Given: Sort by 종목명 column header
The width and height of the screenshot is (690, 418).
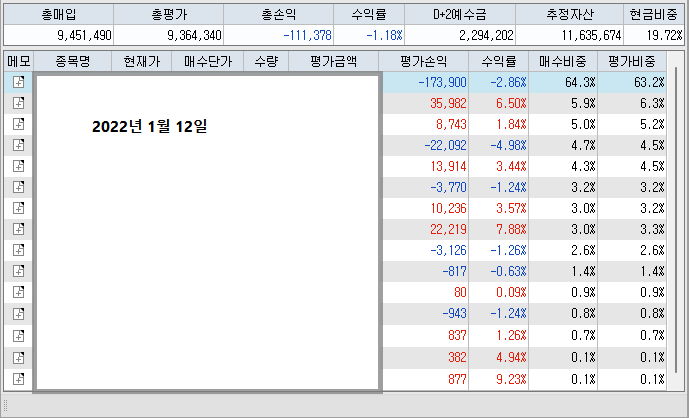Looking at the screenshot, I should 73,61.
